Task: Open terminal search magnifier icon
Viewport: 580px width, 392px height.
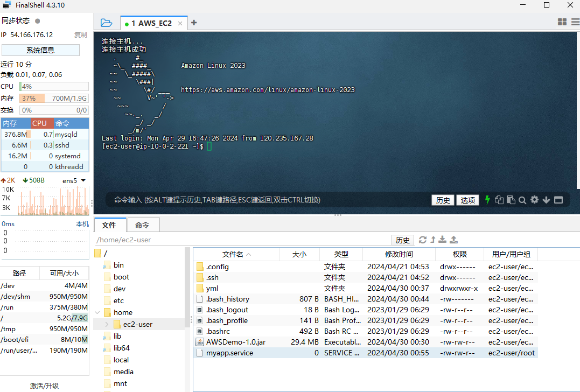Action: pos(522,200)
